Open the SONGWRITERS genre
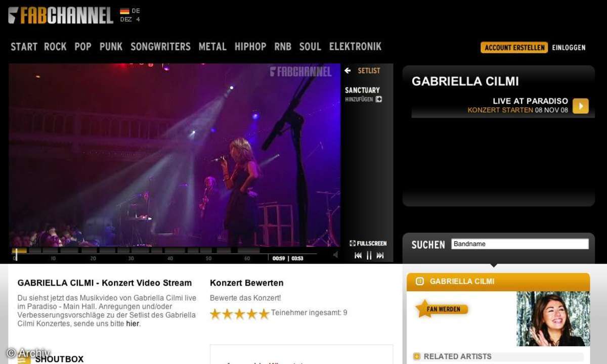The image size is (607, 364). 160,47
